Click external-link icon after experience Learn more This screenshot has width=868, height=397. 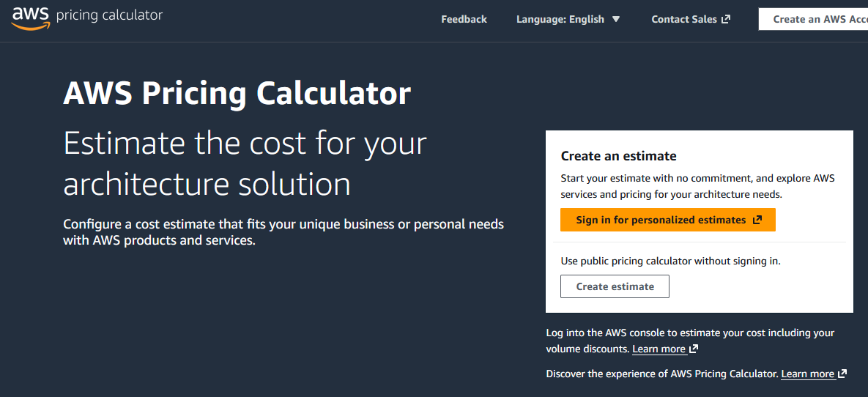pos(842,374)
